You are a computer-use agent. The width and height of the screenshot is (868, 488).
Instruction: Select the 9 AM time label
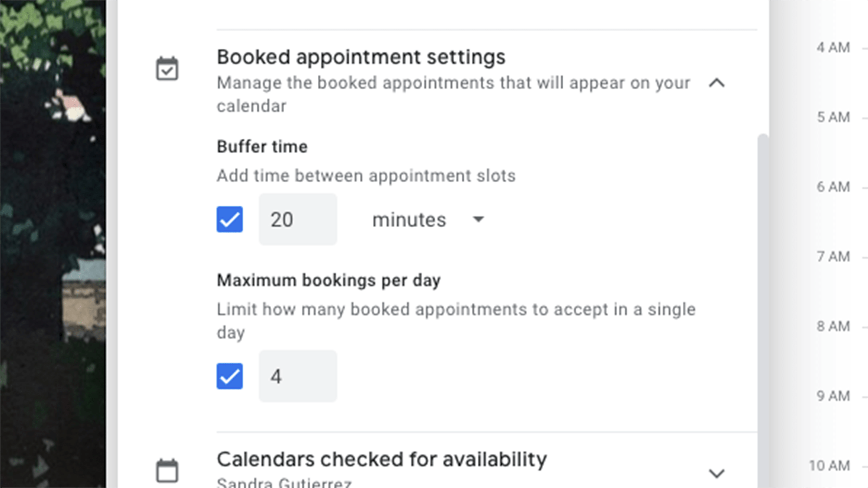point(833,396)
